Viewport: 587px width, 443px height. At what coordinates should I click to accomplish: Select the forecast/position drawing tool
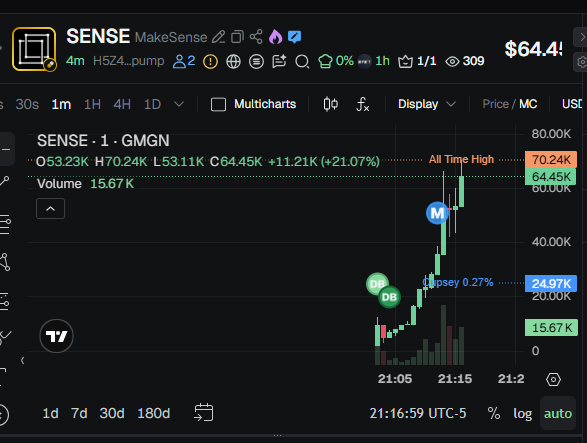pos(4,301)
